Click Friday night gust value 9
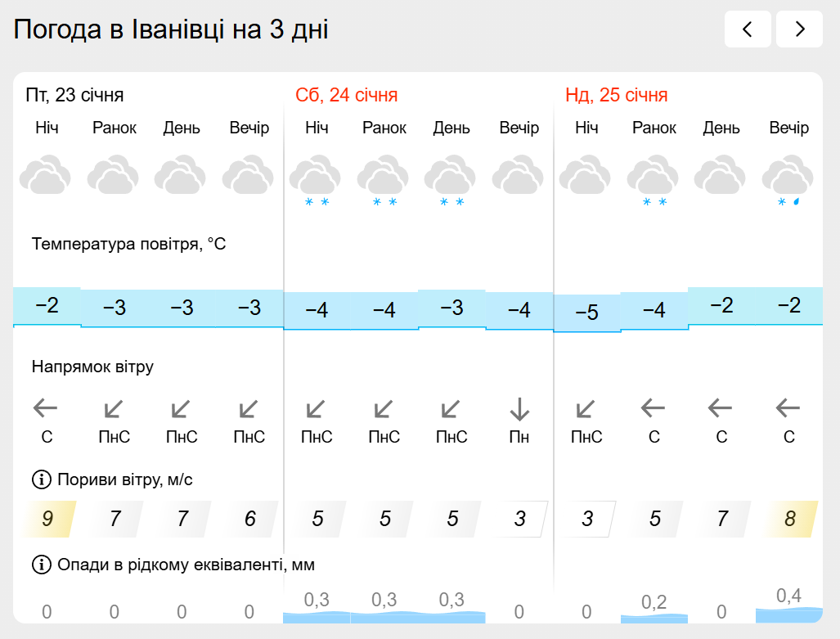840x639 pixels. [47, 519]
